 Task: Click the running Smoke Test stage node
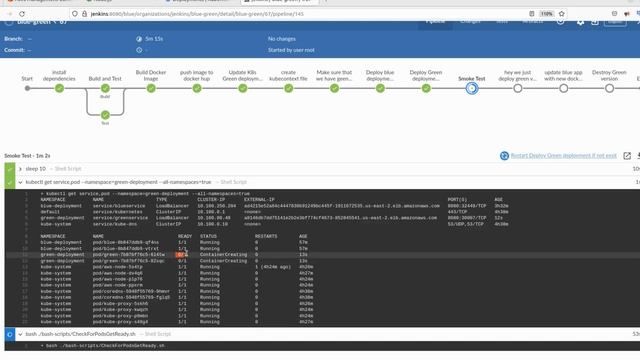(x=472, y=88)
